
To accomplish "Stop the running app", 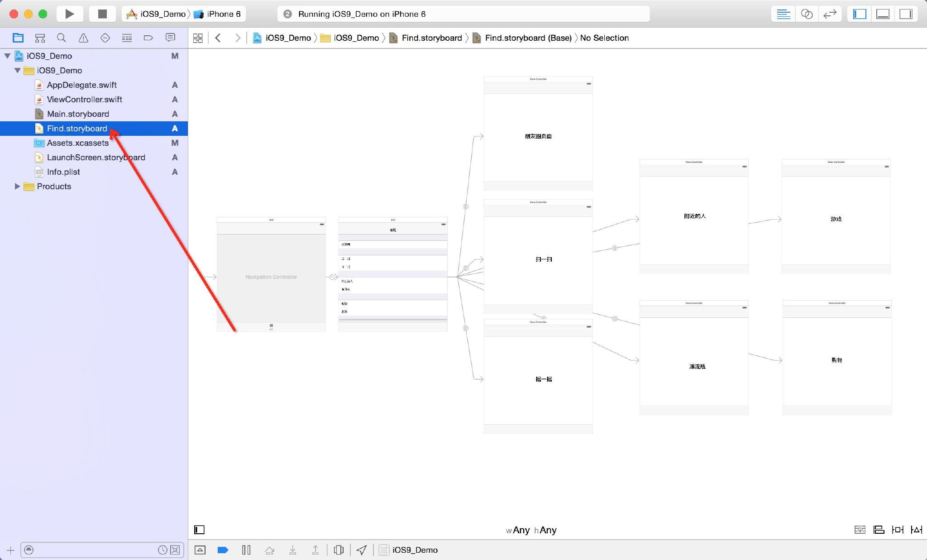I will pyautogui.click(x=102, y=14).
